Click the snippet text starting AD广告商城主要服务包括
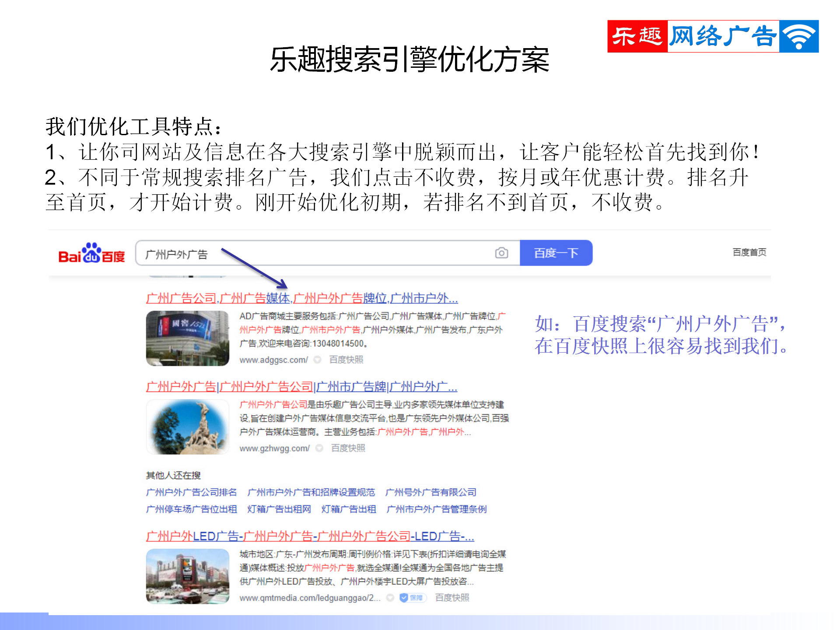Image resolution: width=840 pixels, height=630 pixels. 372,330
